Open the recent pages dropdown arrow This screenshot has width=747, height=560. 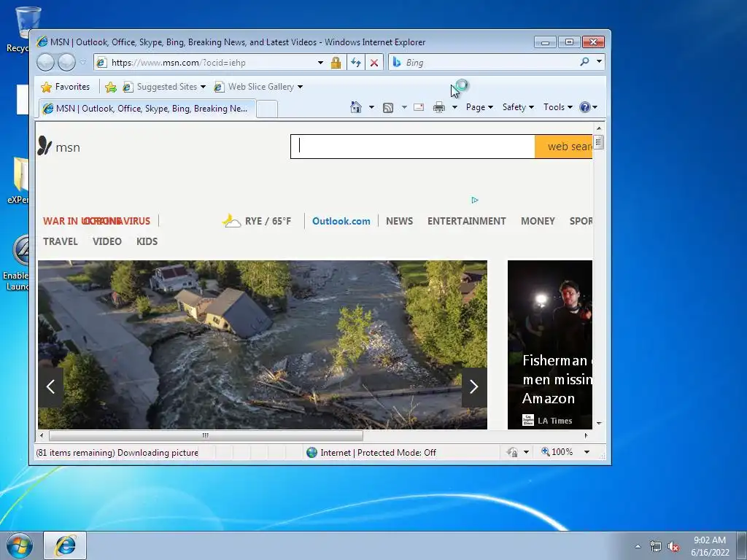pyautogui.click(x=83, y=63)
